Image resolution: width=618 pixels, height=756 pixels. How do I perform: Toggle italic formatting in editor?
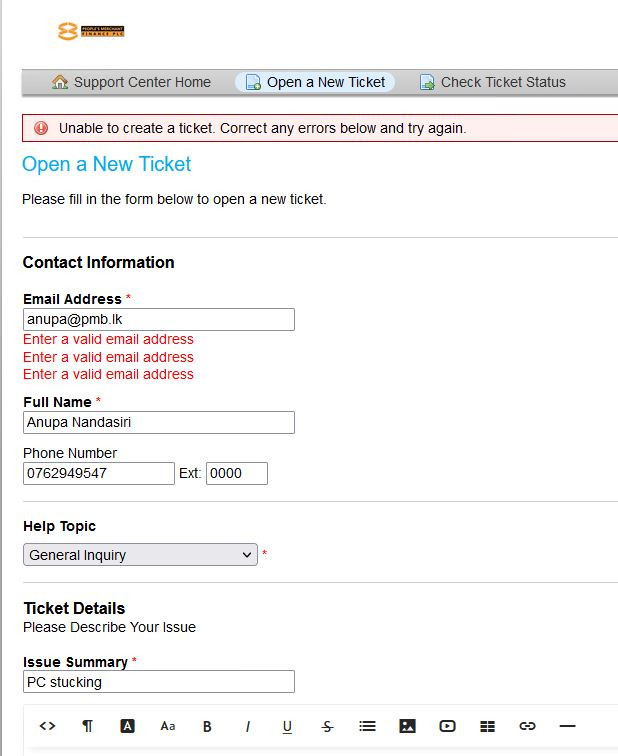pos(247,726)
